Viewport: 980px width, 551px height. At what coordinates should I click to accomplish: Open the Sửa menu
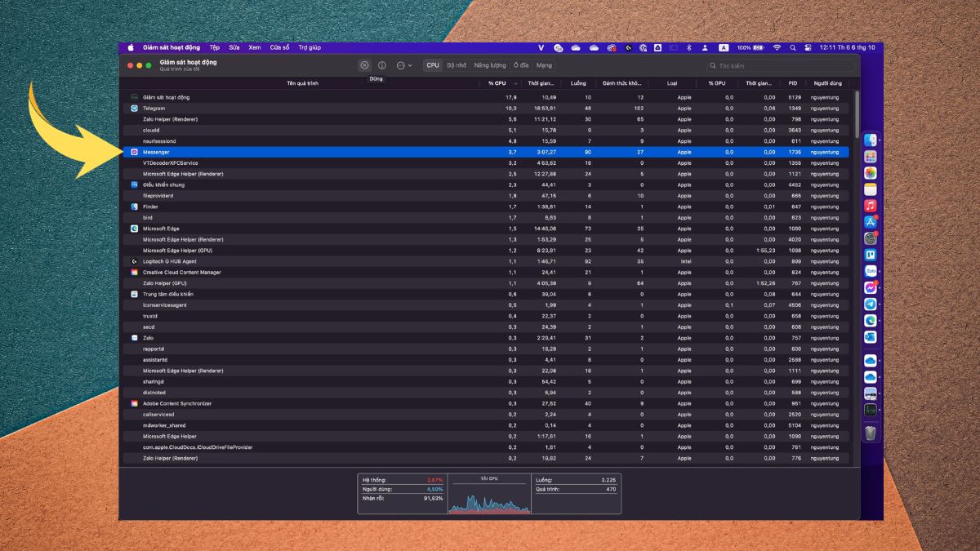[x=234, y=47]
